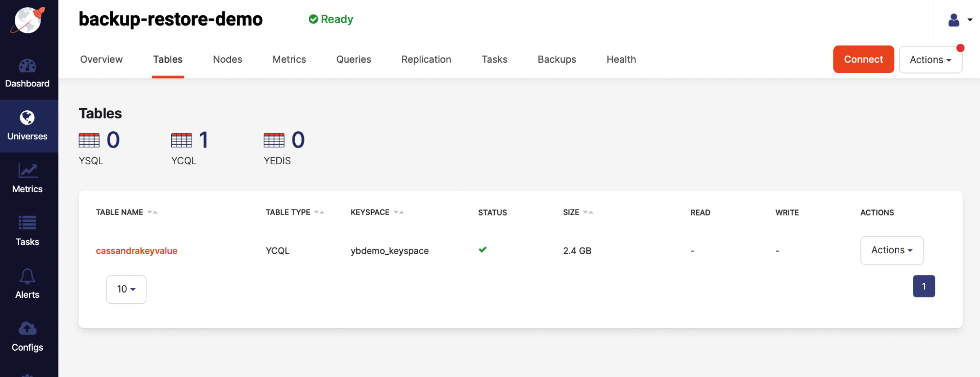Open the Alerts bell icon
The width and height of the screenshot is (980, 377).
27,276
